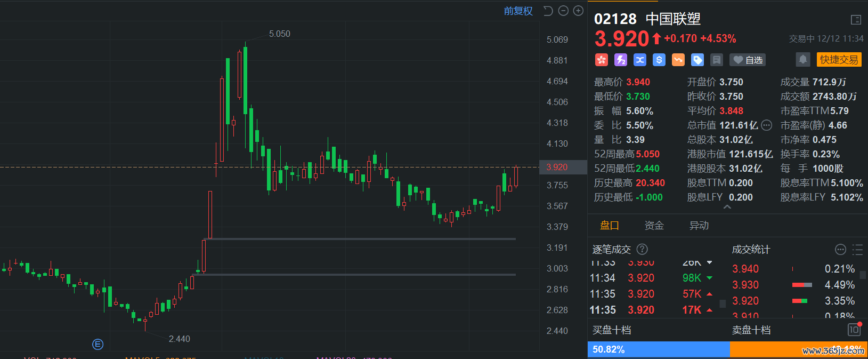Click the 成交统计 section title

click(x=751, y=250)
